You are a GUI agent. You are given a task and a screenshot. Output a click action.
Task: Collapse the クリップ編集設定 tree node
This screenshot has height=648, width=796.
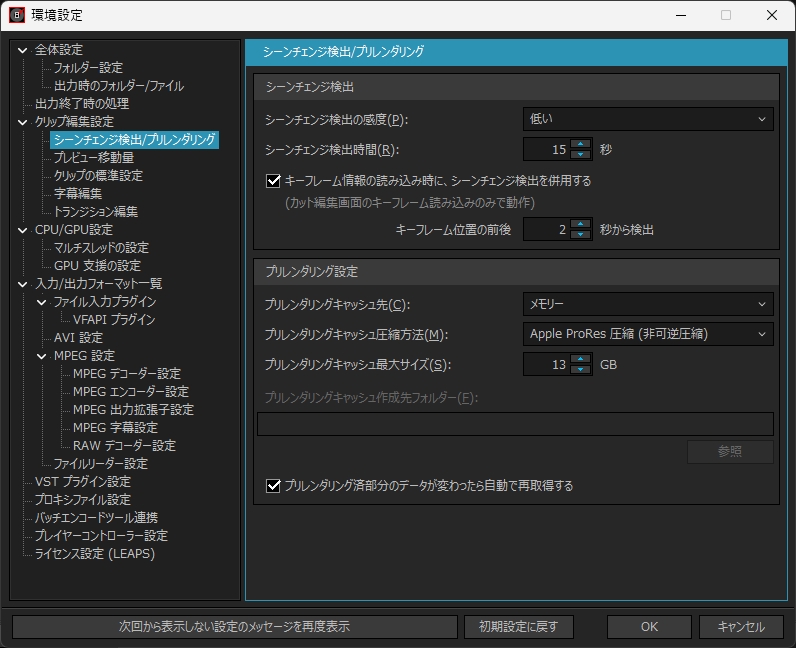tap(22, 122)
